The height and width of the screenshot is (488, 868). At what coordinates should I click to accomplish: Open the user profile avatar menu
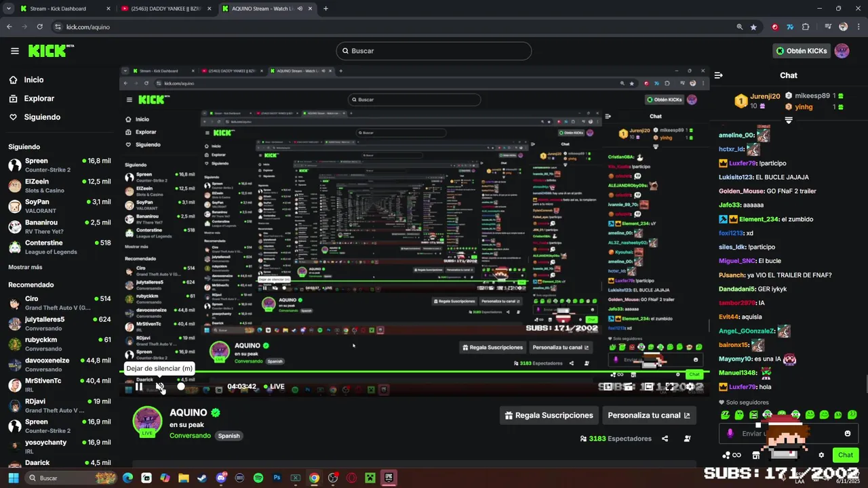pyautogui.click(x=842, y=51)
